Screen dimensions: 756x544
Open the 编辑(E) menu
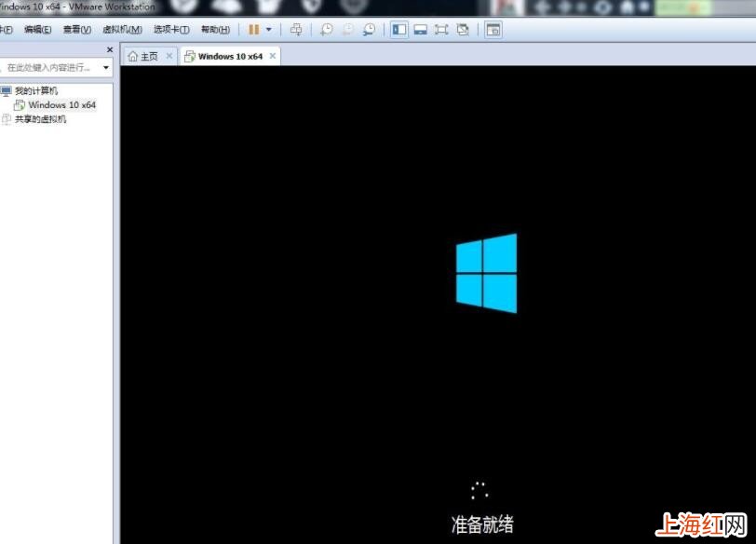click(37, 30)
